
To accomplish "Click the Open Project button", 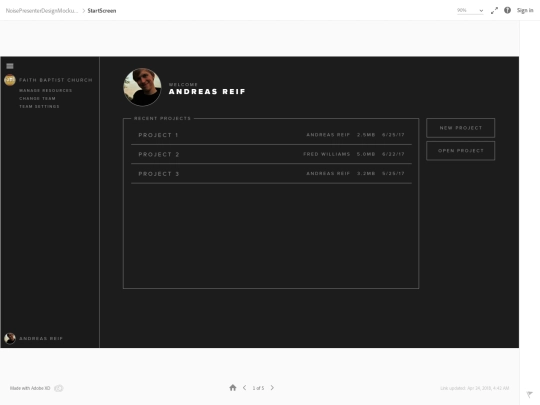I will coord(460,150).
